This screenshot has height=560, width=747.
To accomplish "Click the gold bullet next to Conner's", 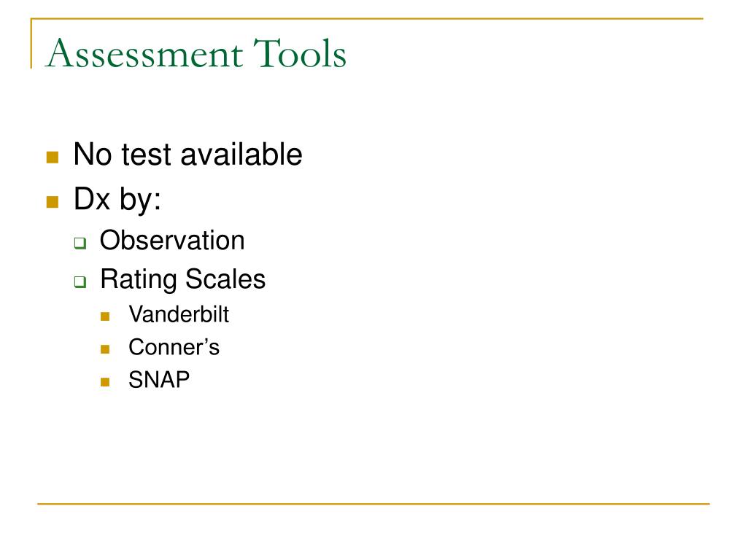I will [105, 349].
